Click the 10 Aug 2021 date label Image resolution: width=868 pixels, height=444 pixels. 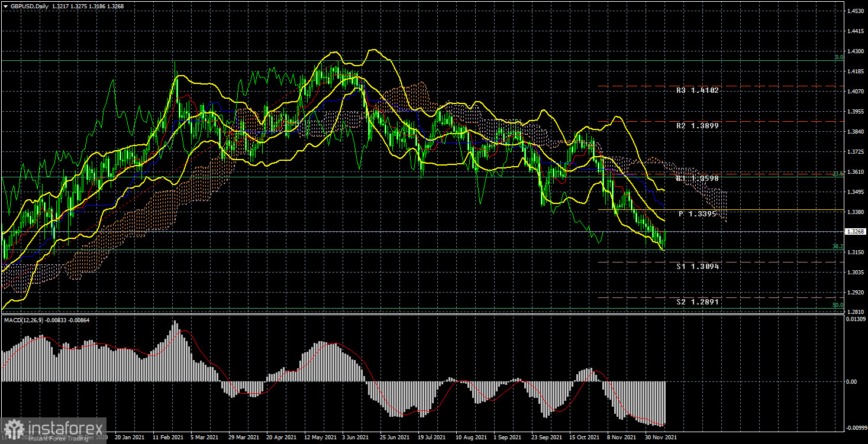click(472, 438)
